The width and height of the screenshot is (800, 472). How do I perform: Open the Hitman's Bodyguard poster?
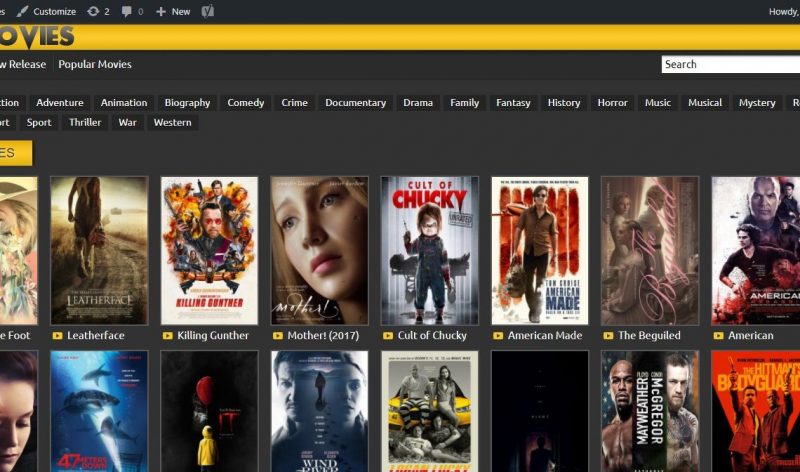756,411
